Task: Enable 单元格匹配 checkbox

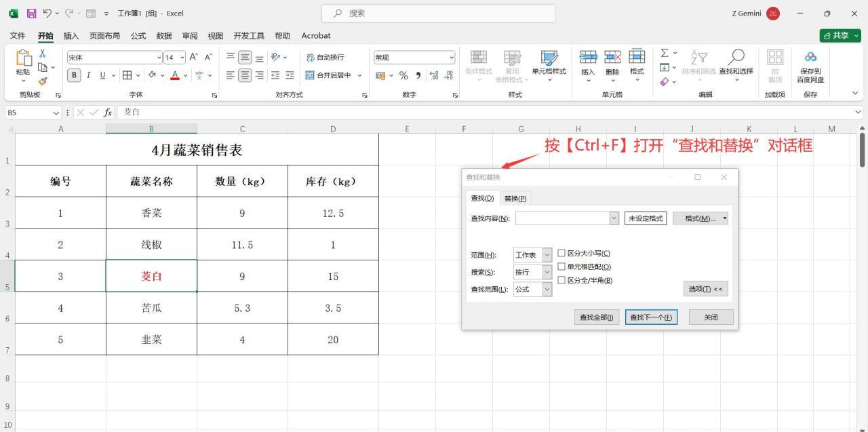Action: 561,267
